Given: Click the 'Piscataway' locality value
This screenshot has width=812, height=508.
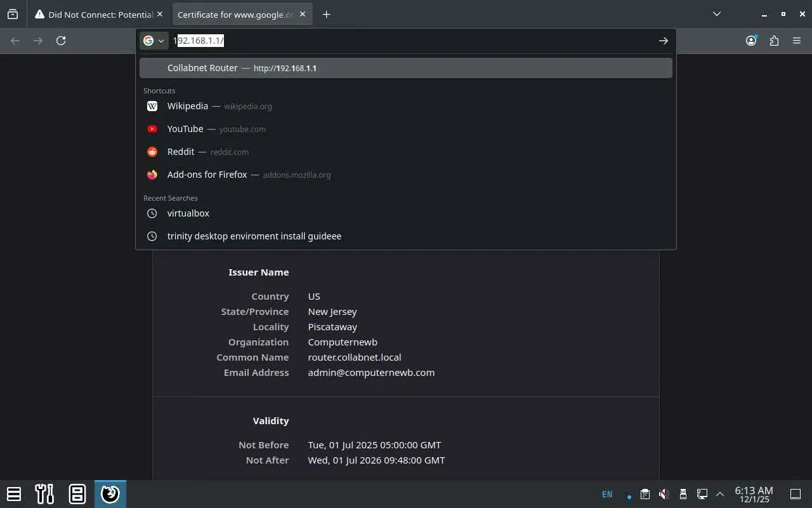Looking at the screenshot, I should point(332,327).
